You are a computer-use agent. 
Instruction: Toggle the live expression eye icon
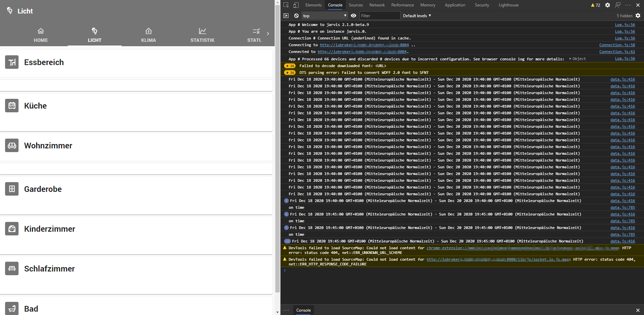pos(354,16)
